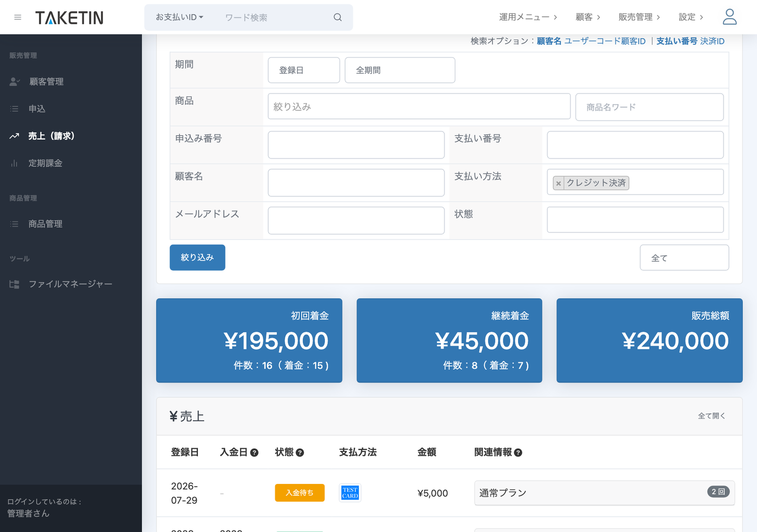
Task: Open the 設定 top menu
Action: pos(691,17)
